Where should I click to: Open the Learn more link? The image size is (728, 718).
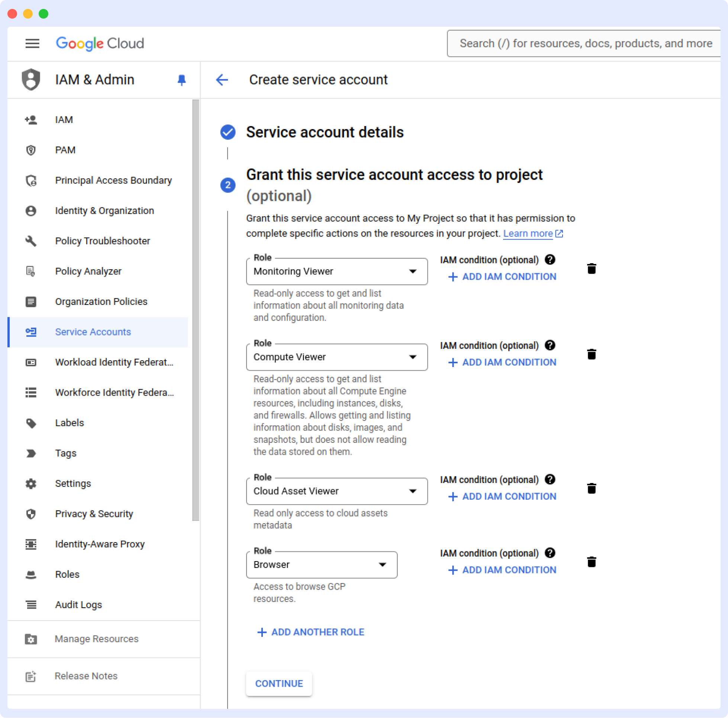(x=528, y=233)
